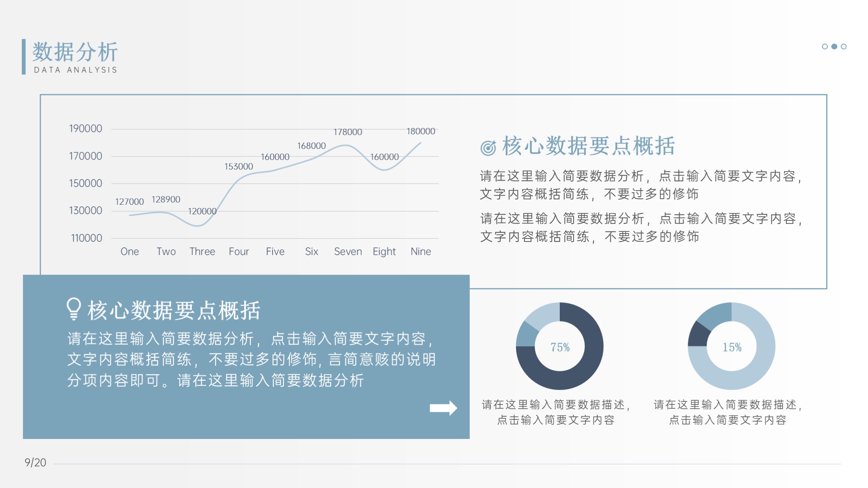Click data label 178000
Screen dimensions: 868x488
(348, 132)
